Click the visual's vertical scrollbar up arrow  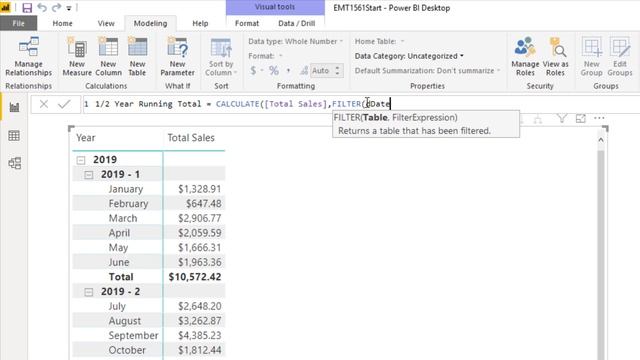click(x=600, y=140)
